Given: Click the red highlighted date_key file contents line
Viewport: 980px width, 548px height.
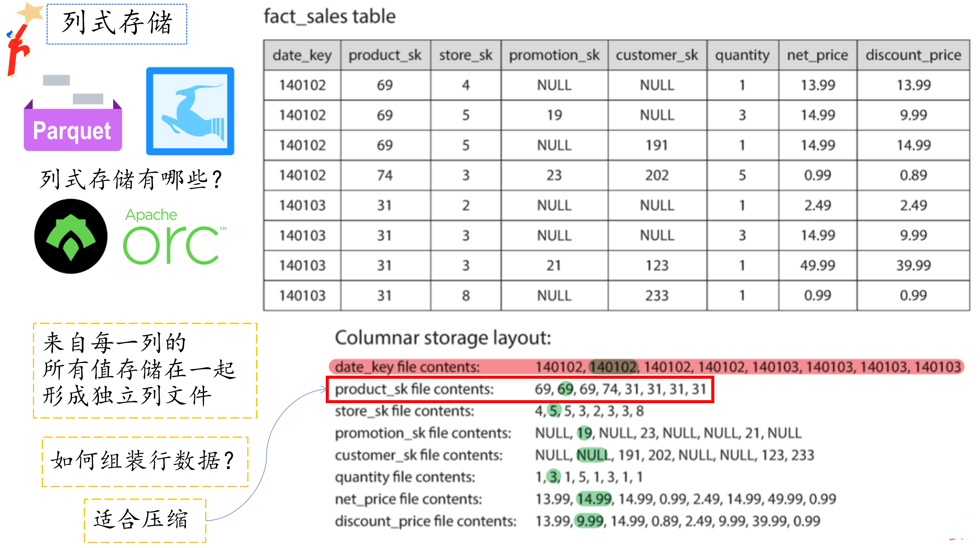Looking at the screenshot, I should pyautogui.click(x=646, y=367).
